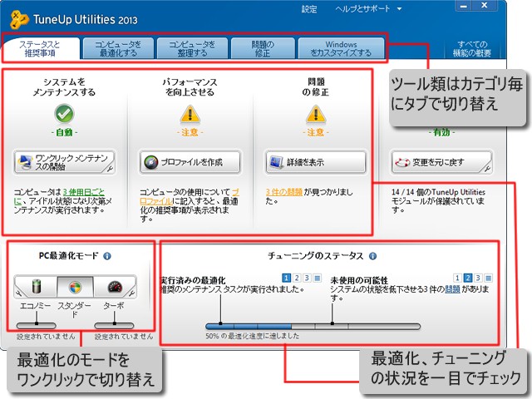Open list view of 実行済みの最適化
Viewport: 532px width, 399px height.
(318, 278)
